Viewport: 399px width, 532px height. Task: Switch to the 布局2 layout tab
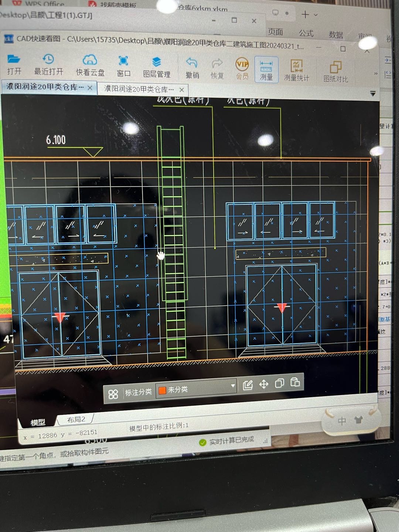(x=76, y=419)
